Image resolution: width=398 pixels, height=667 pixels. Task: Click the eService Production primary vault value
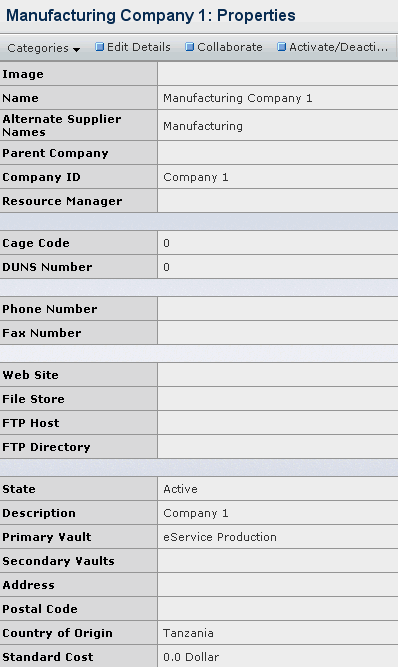[220, 537]
